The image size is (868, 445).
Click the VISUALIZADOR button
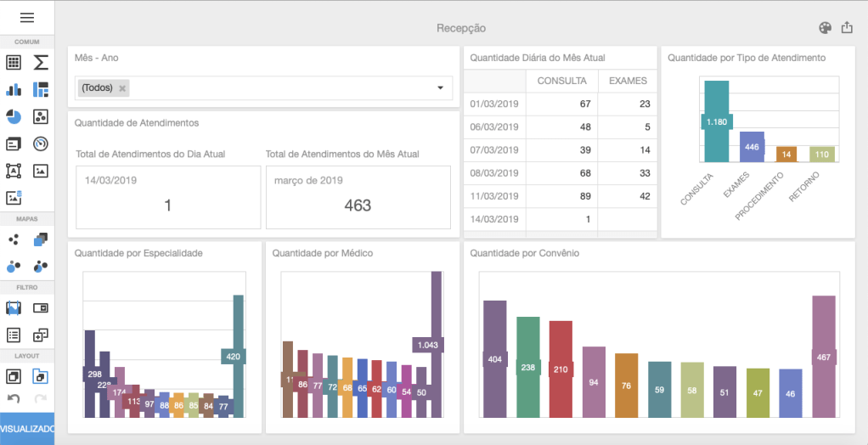tap(27, 429)
